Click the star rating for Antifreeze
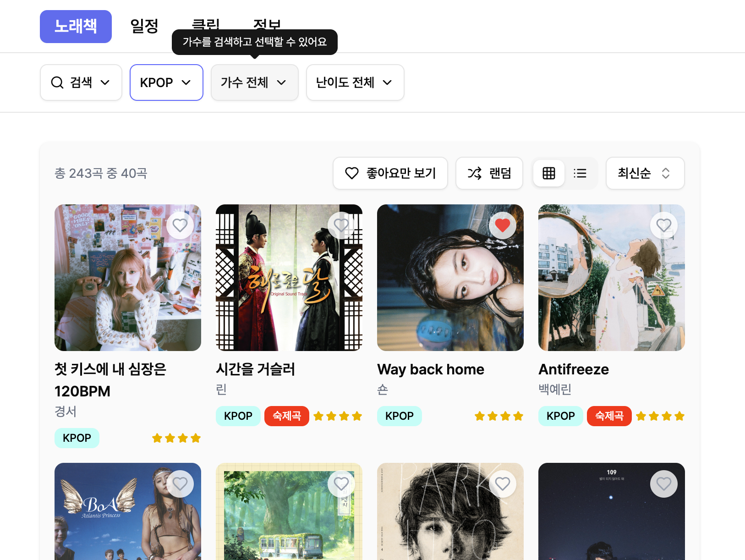 point(660,416)
